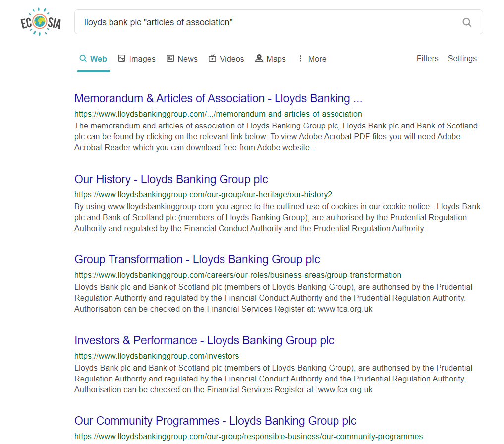Open Memorandum & Articles of Association result
This screenshot has width=504, height=444.
pyautogui.click(x=218, y=98)
